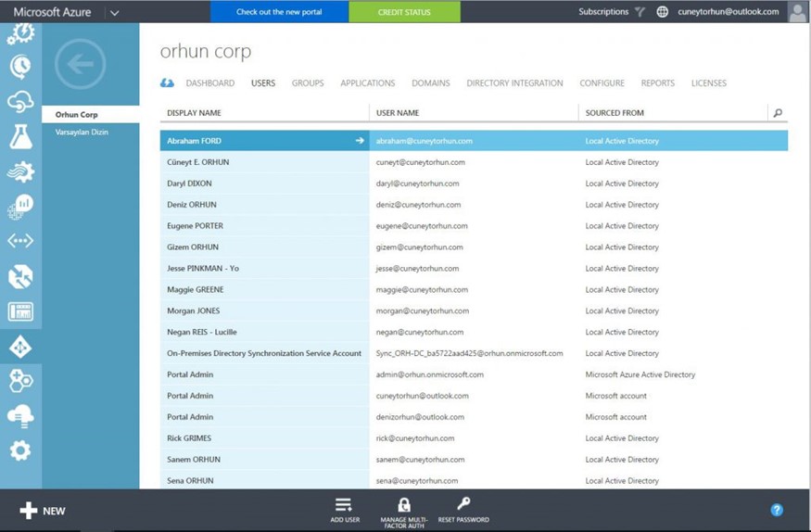Screen dimensions: 811x532
Task: Click cuneytorhun@outlook.com account name
Action: pyautogui.click(x=729, y=11)
